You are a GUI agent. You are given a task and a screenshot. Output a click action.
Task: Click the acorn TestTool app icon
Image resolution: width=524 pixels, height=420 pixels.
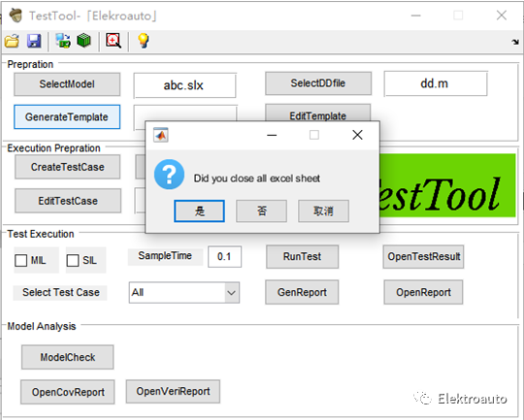(x=16, y=16)
